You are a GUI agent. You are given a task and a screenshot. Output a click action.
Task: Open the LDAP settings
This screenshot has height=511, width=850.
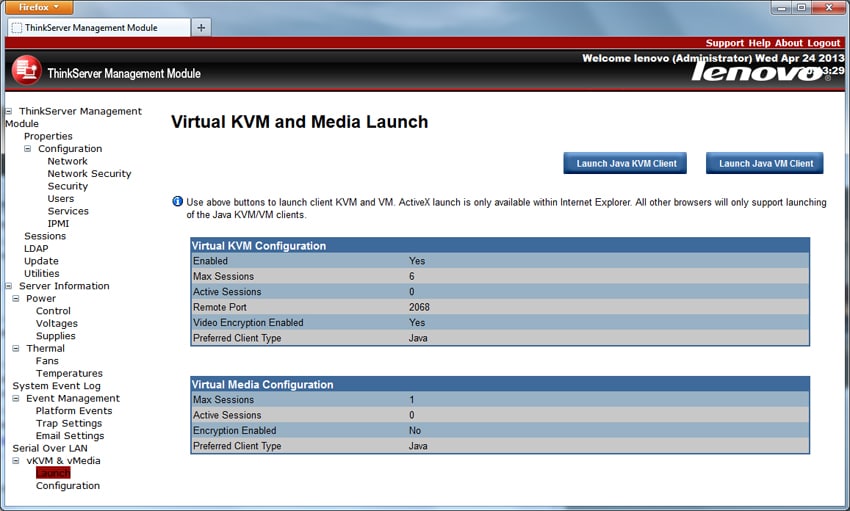36,248
